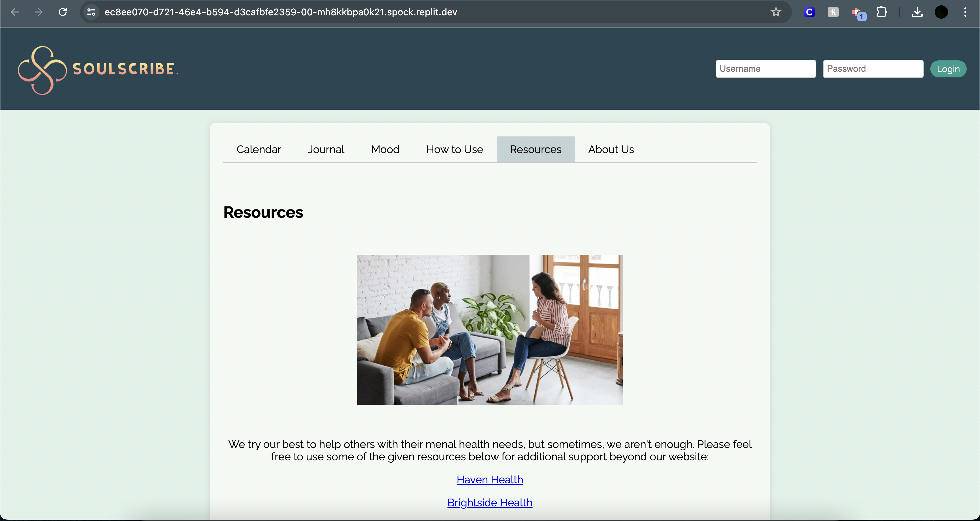Click the black profile avatar

941,12
